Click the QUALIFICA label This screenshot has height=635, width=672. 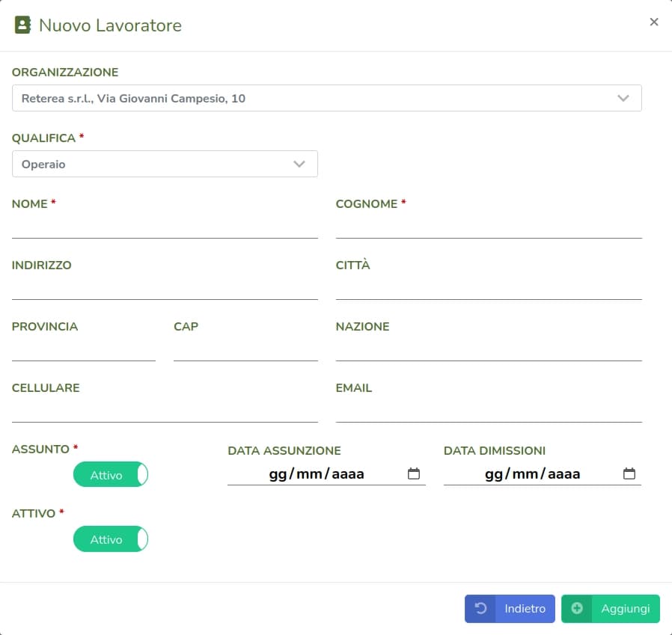click(43, 138)
